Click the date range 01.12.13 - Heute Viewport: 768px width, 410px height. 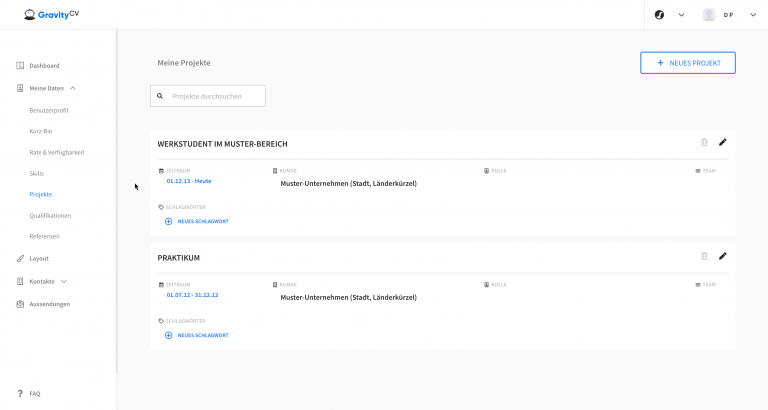tap(189, 181)
